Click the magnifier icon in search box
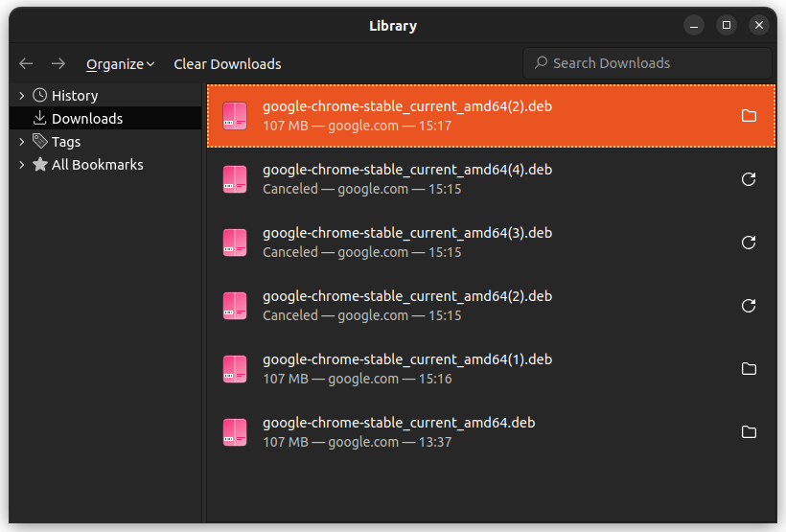786x532 pixels. click(x=541, y=62)
